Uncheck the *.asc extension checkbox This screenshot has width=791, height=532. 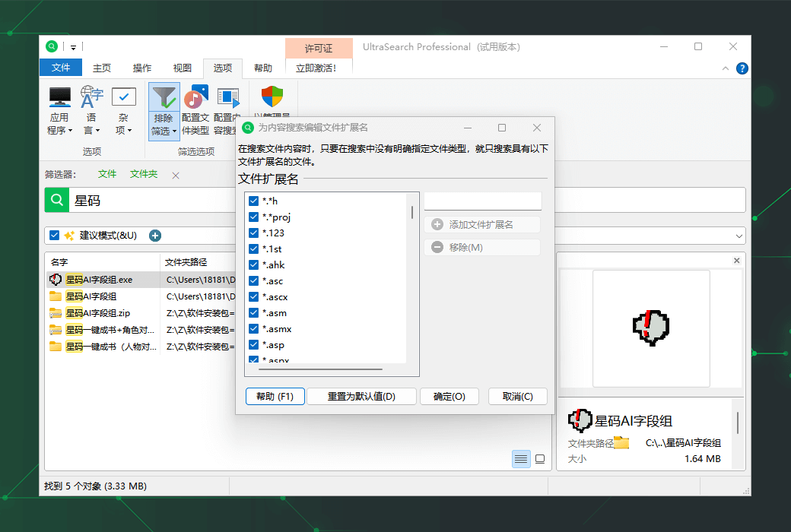point(254,281)
